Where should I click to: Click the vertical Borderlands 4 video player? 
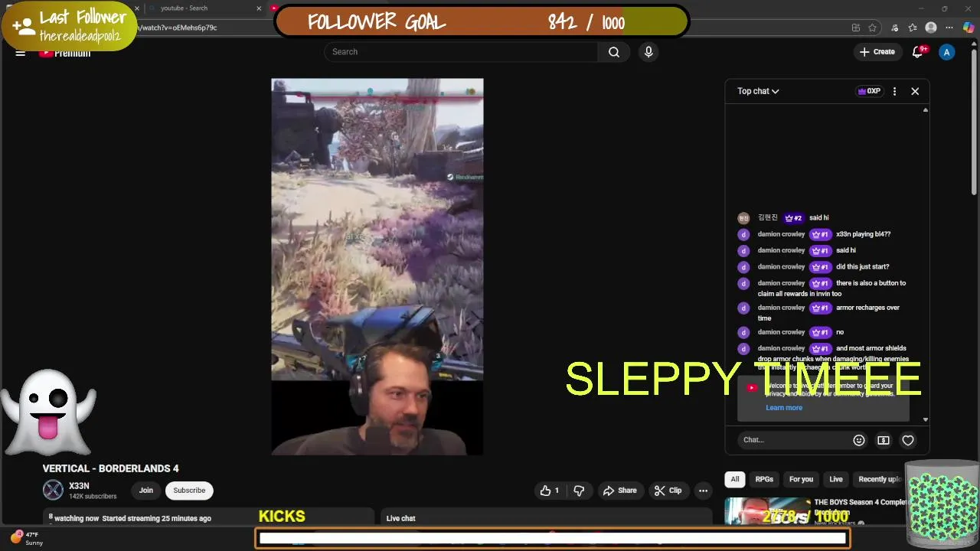tap(377, 266)
